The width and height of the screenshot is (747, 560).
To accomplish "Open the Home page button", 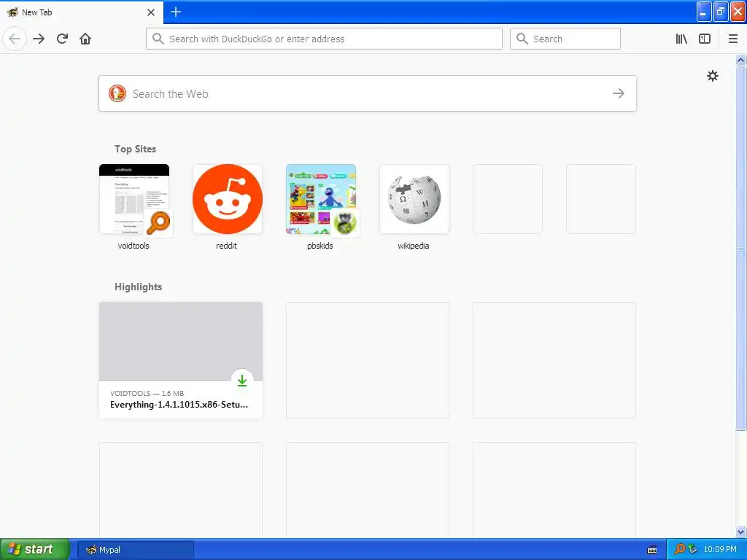I will (85, 39).
